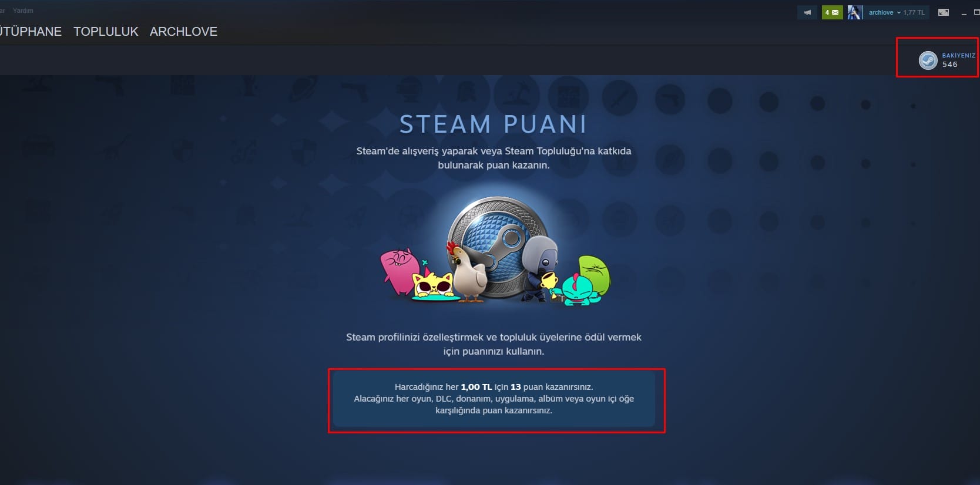The width and height of the screenshot is (980, 485).
Task: Open the announcements megaphone icon
Action: tap(807, 12)
